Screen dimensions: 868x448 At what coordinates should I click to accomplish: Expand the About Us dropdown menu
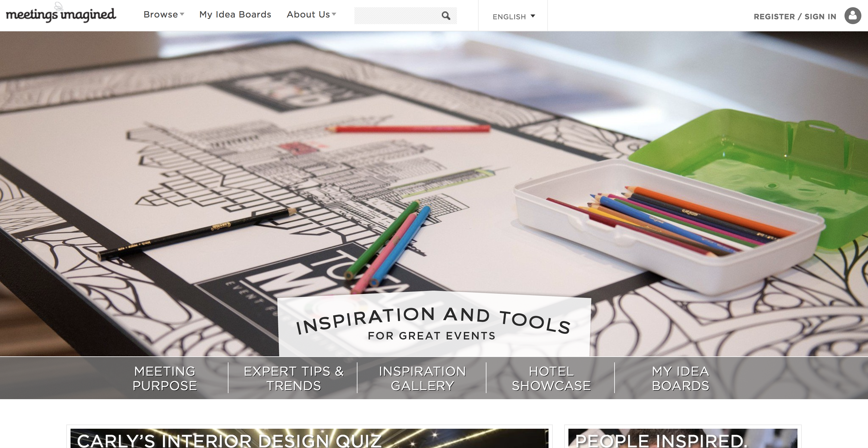tap(311, 14)
